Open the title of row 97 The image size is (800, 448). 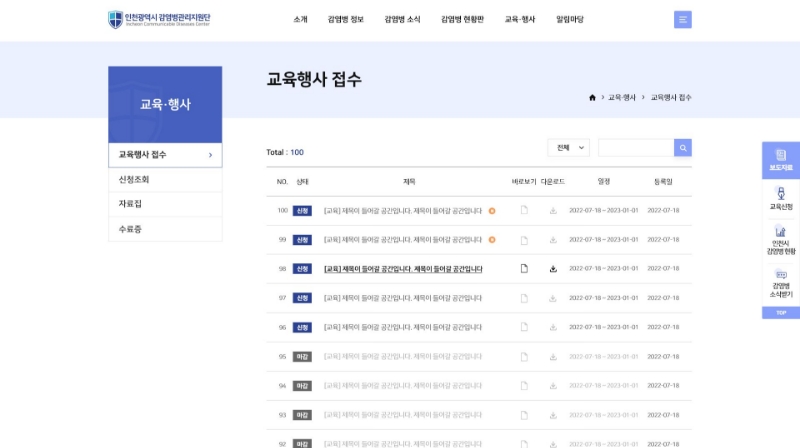coord(403,298)
